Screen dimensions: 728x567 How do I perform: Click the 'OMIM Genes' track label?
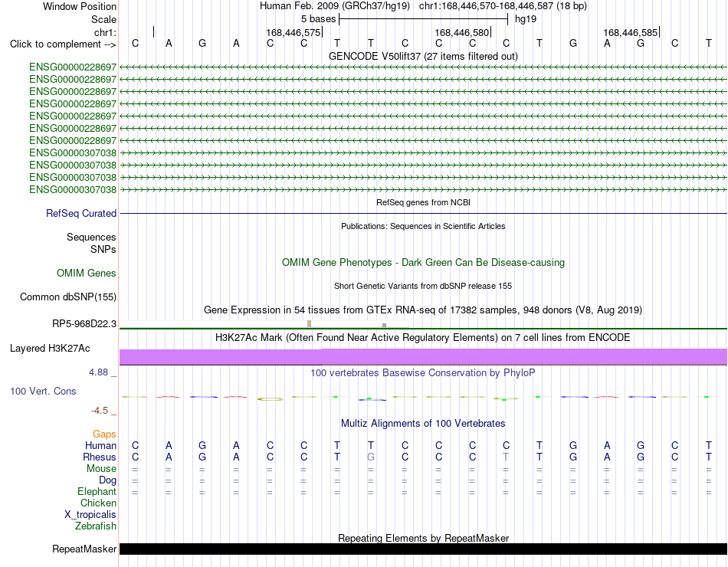coord(87,273)
